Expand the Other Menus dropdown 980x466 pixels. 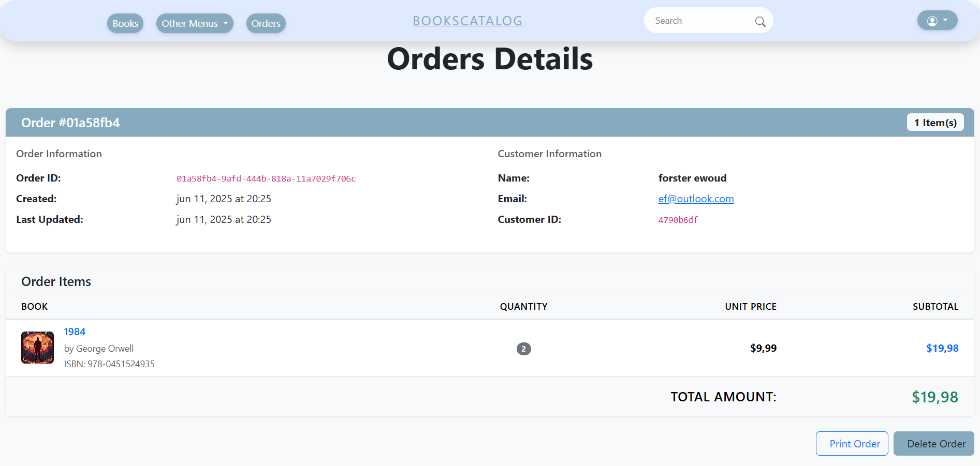click(x=195, y=23)
